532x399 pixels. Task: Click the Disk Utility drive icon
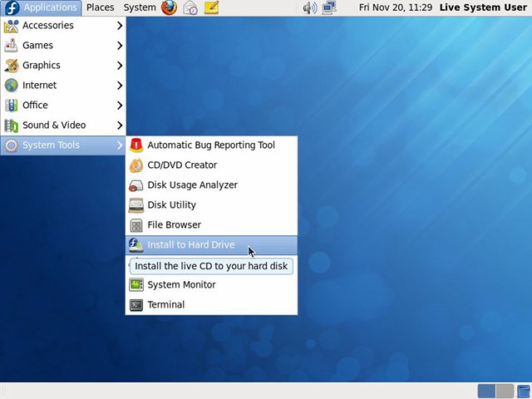coord(136,205)
